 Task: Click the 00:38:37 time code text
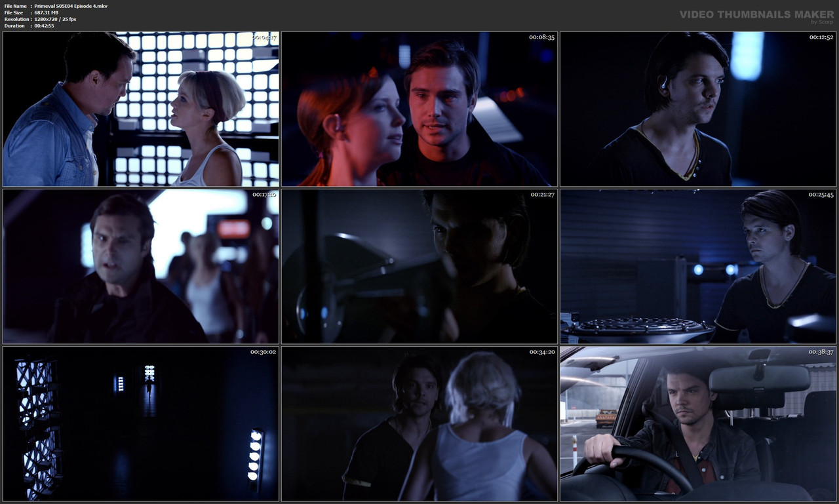tap(821, 352)
